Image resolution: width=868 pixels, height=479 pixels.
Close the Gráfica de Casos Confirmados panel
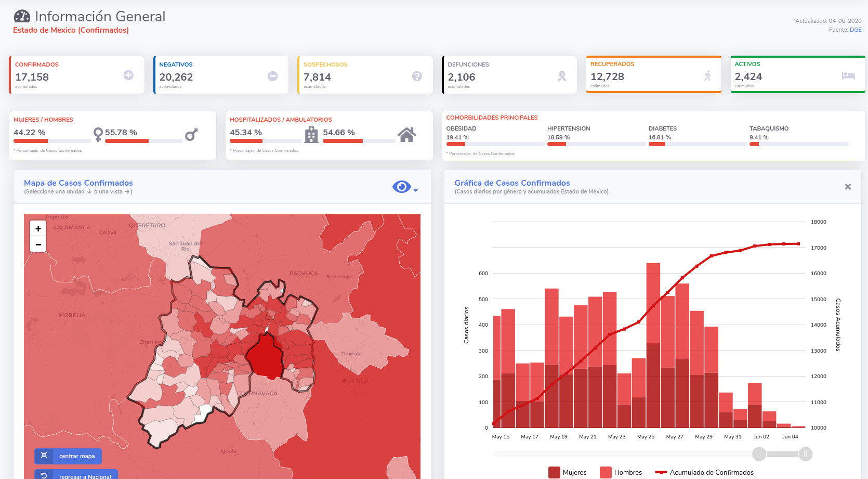click(x=848, y=187)
